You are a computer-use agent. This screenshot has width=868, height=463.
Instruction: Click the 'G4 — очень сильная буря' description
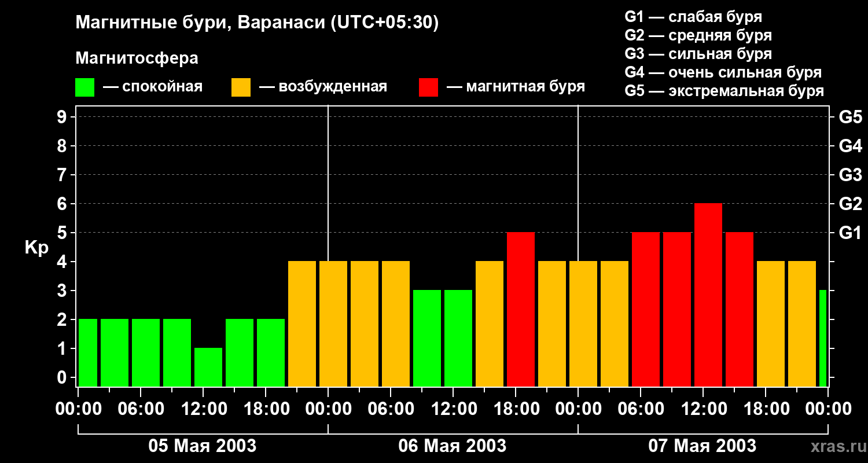click(x=723, y=72)
